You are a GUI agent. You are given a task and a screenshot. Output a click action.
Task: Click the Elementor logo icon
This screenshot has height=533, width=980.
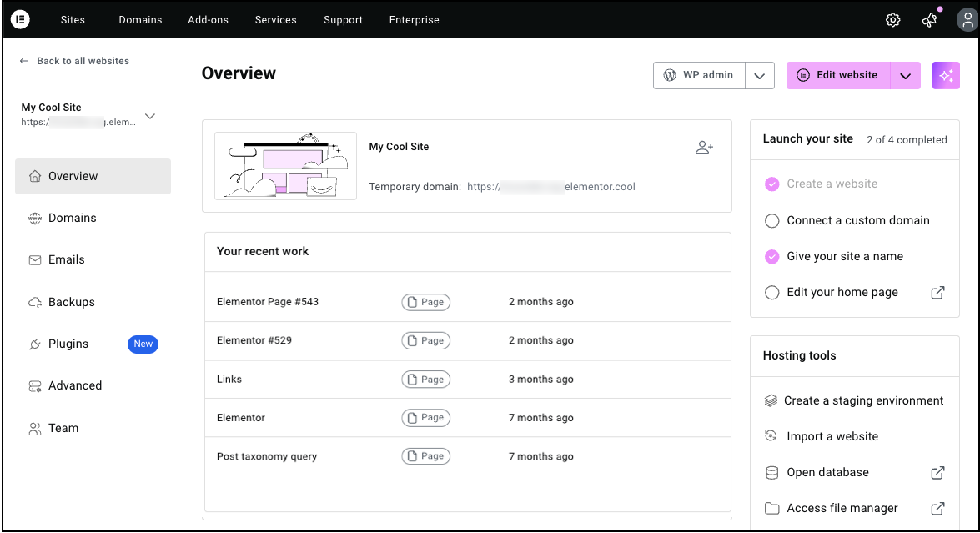click(20, 19)
